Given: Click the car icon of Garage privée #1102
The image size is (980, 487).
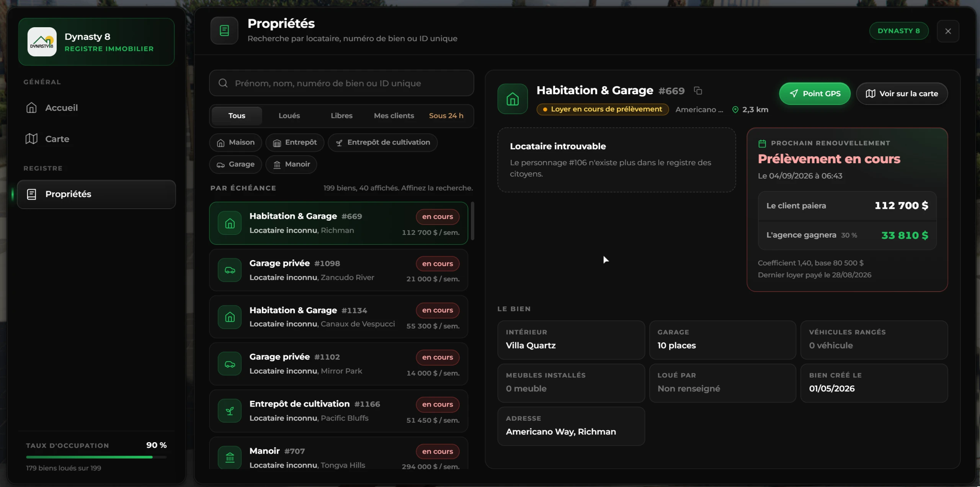Looking at the screenshot, I should (230, 364).
